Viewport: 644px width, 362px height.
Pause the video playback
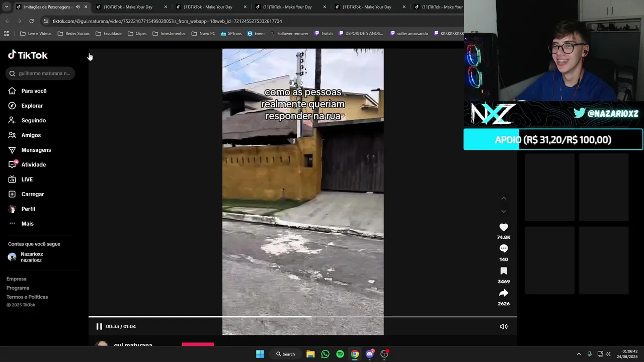pyautogui.click(x=99, y=326)
